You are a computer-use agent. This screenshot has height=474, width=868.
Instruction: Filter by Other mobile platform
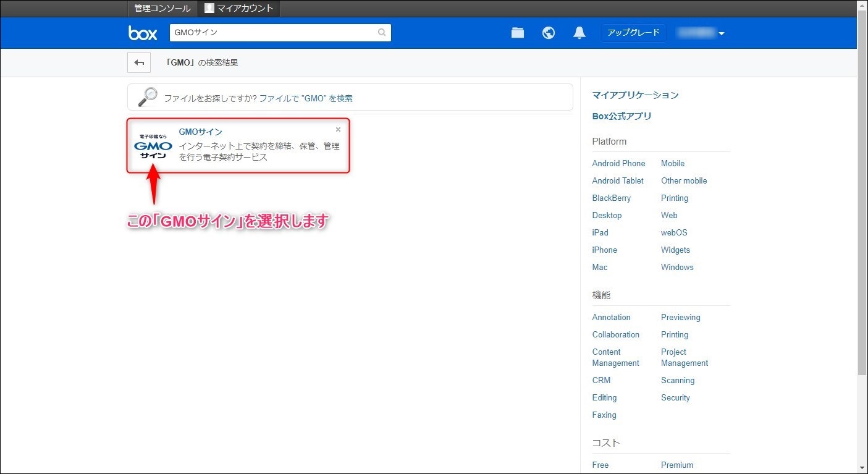tap(684, 180)
